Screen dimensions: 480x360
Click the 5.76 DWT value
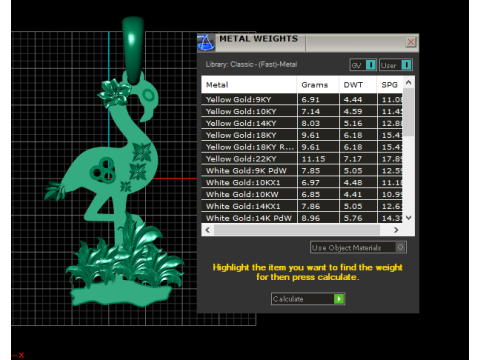(x=353, y=218)
